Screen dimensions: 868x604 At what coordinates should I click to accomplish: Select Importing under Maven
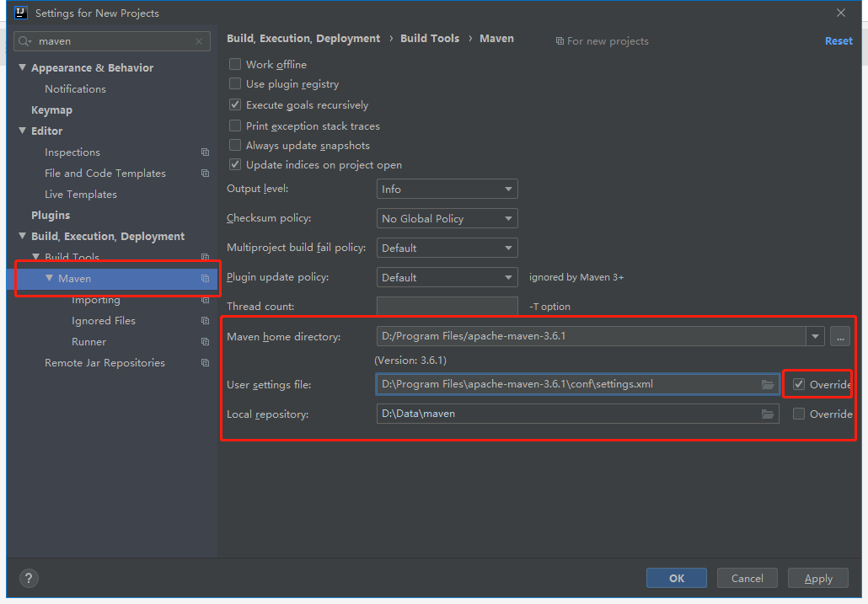tap(96, 300)
